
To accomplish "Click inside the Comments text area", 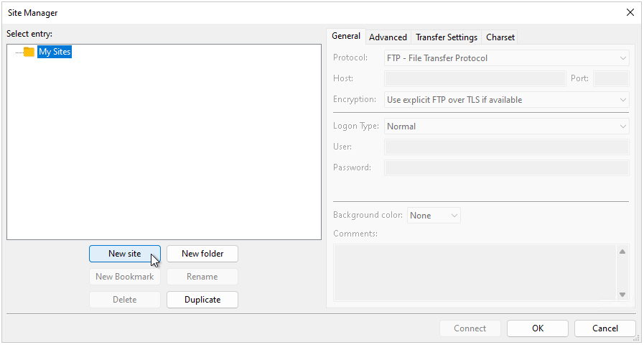I will (x=475, y=273).
